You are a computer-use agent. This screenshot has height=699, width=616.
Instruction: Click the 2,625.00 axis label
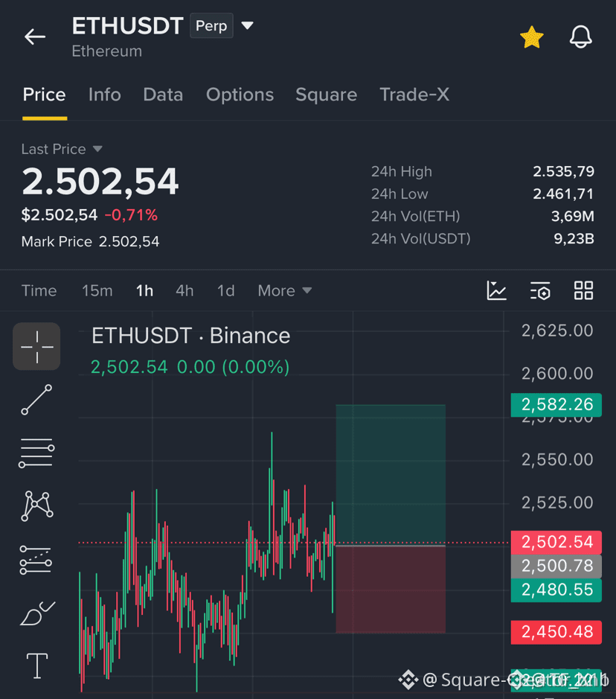pos(557,331)
